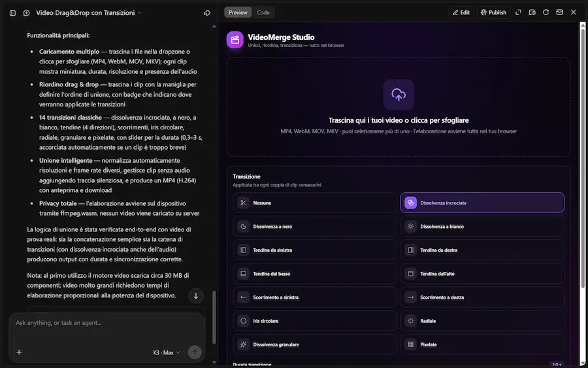Click the video dropzone to browse files
588x368 pixels.
point(399,107)
